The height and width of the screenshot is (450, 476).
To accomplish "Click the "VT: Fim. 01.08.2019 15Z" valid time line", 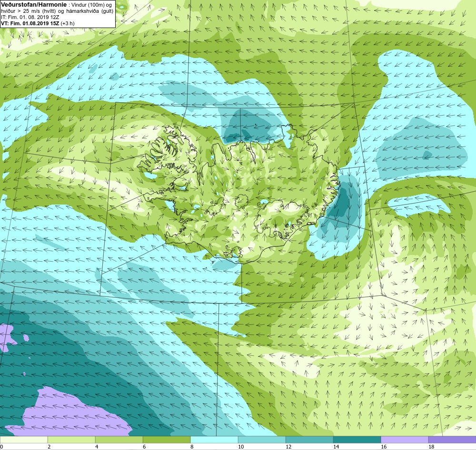I will (38, 23).
